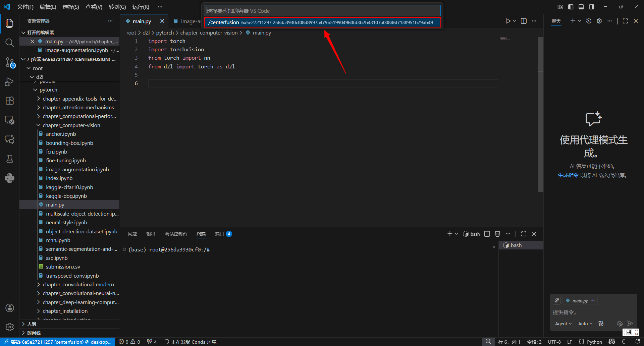Open fine-tuning.ipynb in the explorer
Image resolution: width=644 pixels, height=346 pixels.
pyautogui.click(x=66, y=161)
